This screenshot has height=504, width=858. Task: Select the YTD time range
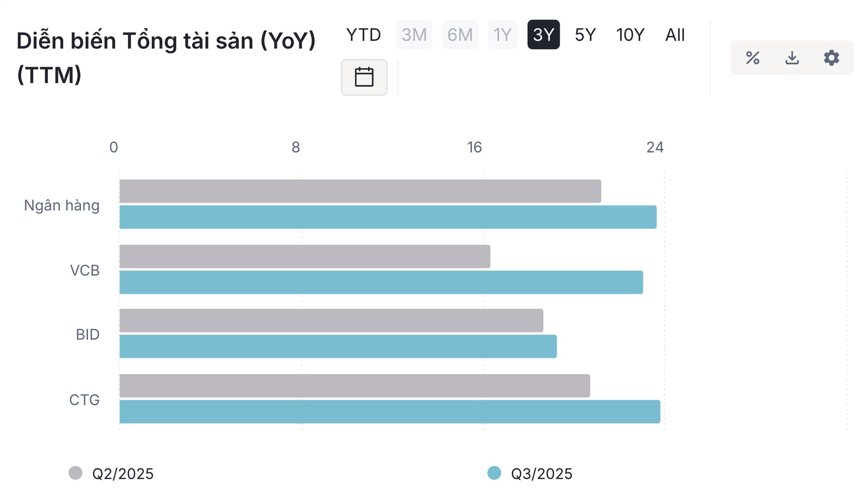(363, 35)
